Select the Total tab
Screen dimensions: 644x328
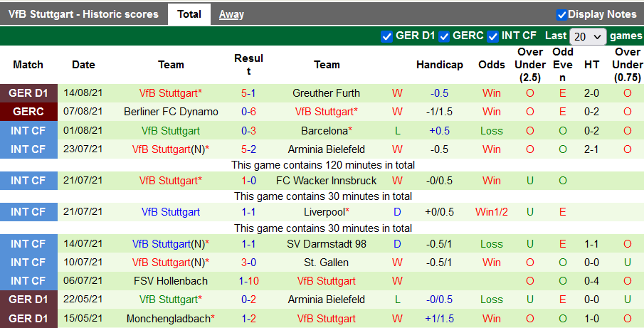(x=189, y=14)
